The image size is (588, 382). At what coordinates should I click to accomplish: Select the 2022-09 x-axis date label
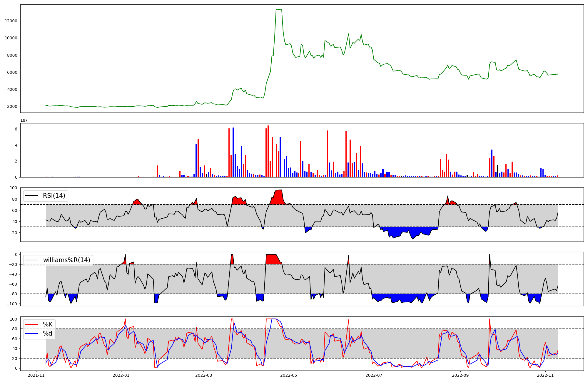click(460, 375)
